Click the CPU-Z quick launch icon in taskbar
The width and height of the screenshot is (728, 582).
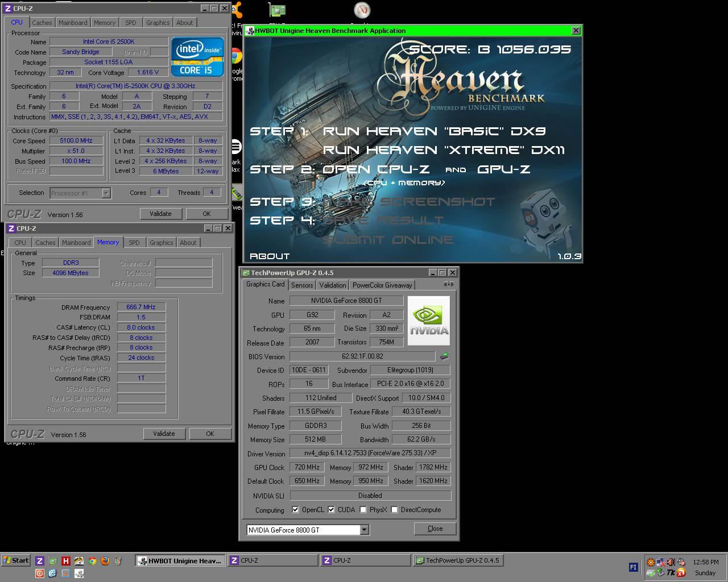(x=39, y=560)
